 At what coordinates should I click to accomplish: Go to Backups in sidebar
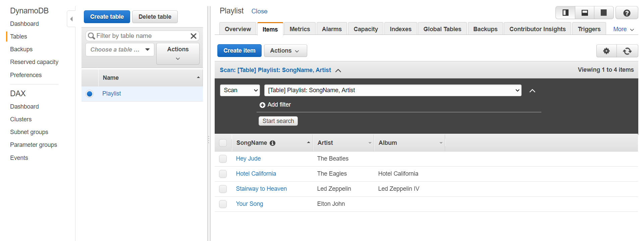coord(21,49)
